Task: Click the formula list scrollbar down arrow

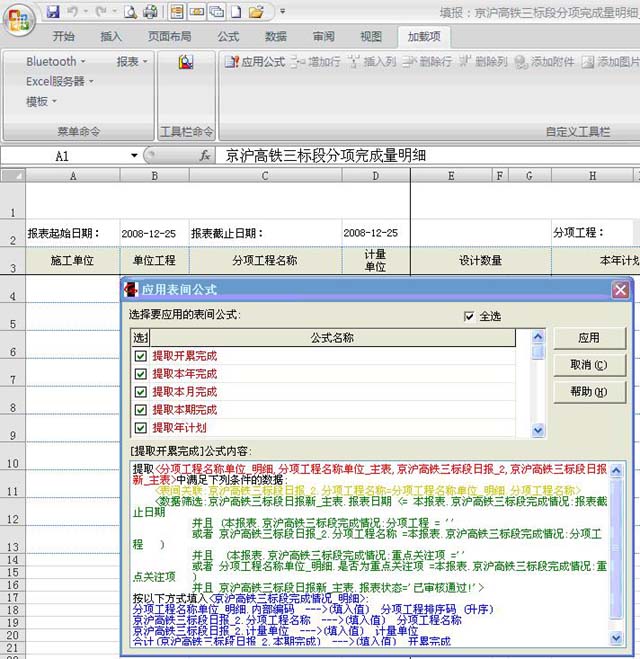Action: [x=538, y=430]
